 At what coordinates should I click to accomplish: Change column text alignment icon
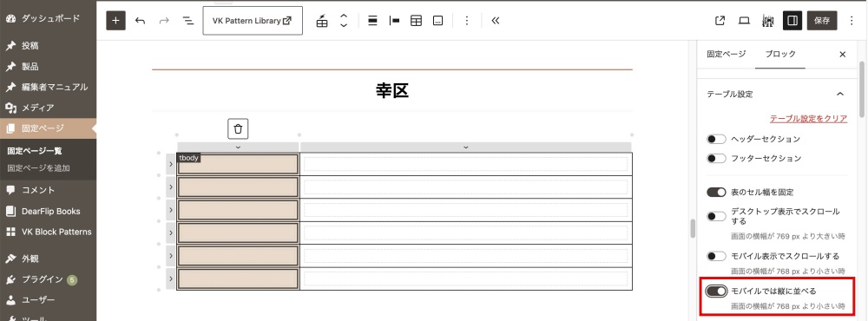(x=394, y=21)
